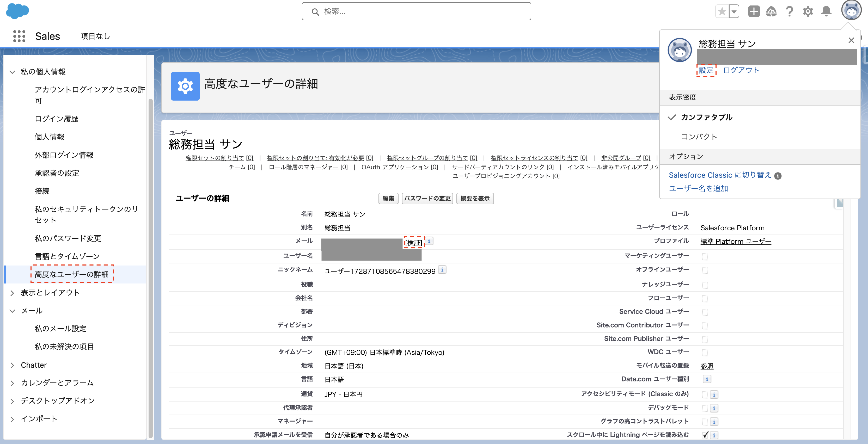Open the Setup gear icon
Viewport: 868px width, 444px height.
tap(808, 11)
